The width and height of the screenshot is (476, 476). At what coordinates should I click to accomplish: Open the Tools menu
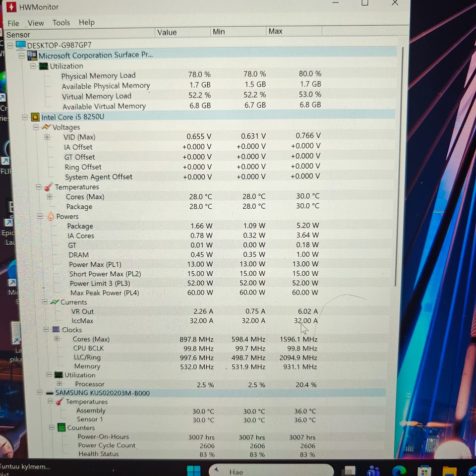pyautogui.click(x=61, y=23)
